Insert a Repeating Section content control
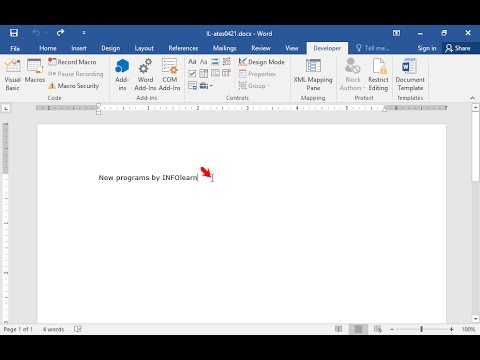Image resolution: width=480 pixels, height=360 pixels. click(192, 85)
